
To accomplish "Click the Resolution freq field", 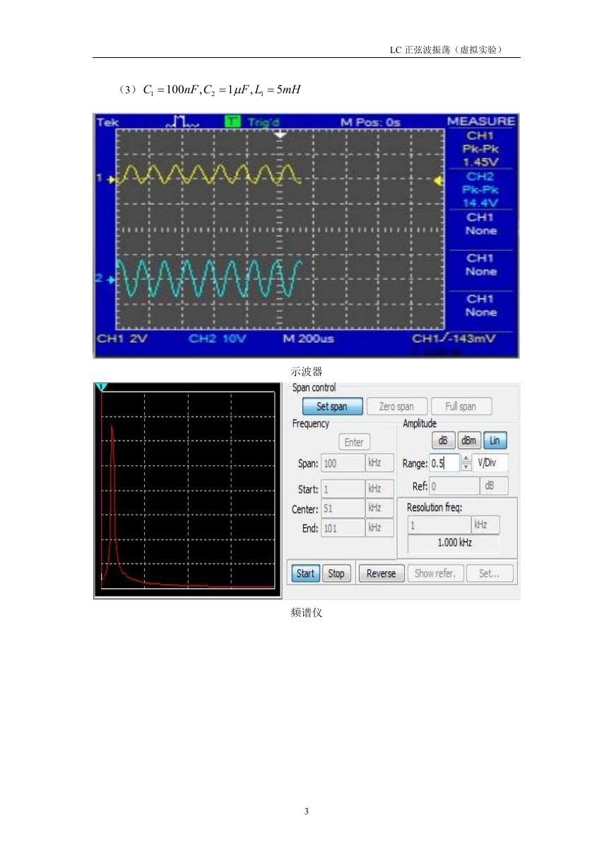I will (439, 525).
